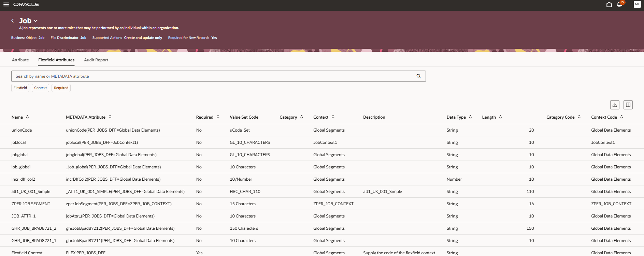Sort by Context column
This screenshot has height=256, width=644.
tap(333, 117)
